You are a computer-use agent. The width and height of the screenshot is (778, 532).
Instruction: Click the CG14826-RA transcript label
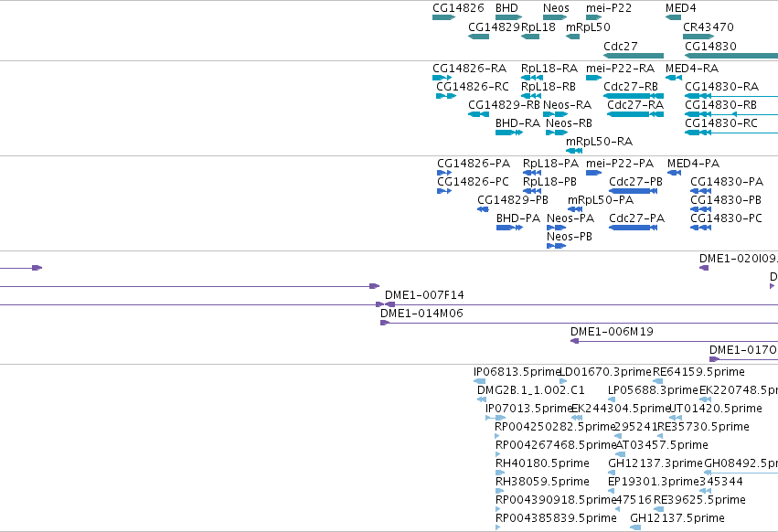point(469,68)
